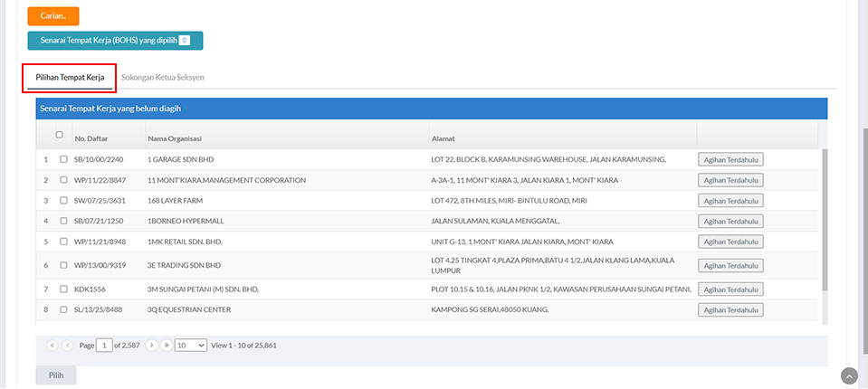This screenshot has width=868, height=389.
Task: Click the page number input field
Action: (104, 346)
